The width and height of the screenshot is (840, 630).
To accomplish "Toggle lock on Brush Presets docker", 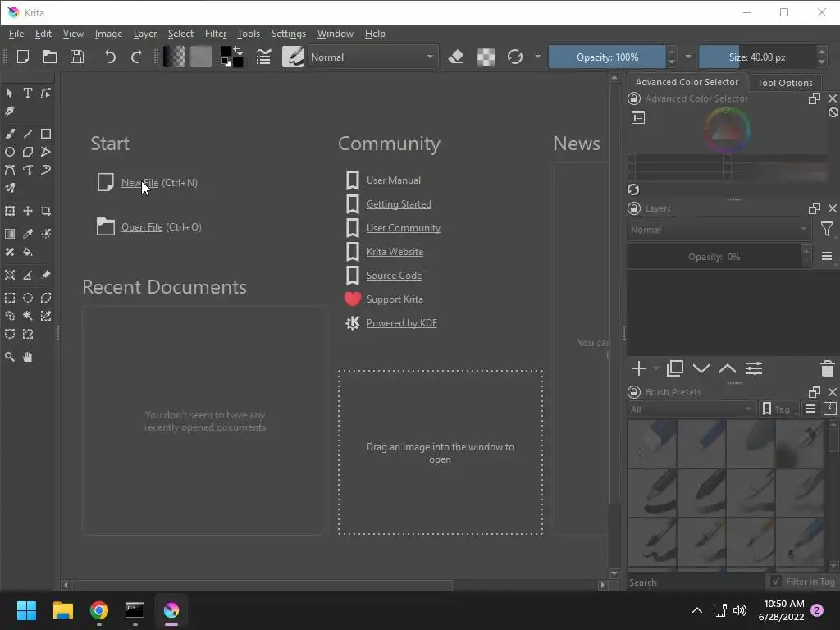I will (634, 392).
